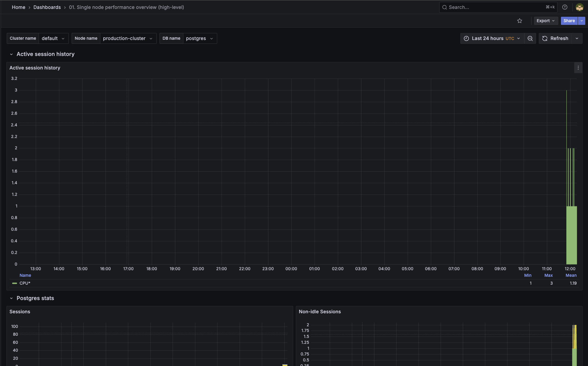Click the Share button
This screenshot has height=366, width=588.
pyautogui.click(x=569, y=21)
